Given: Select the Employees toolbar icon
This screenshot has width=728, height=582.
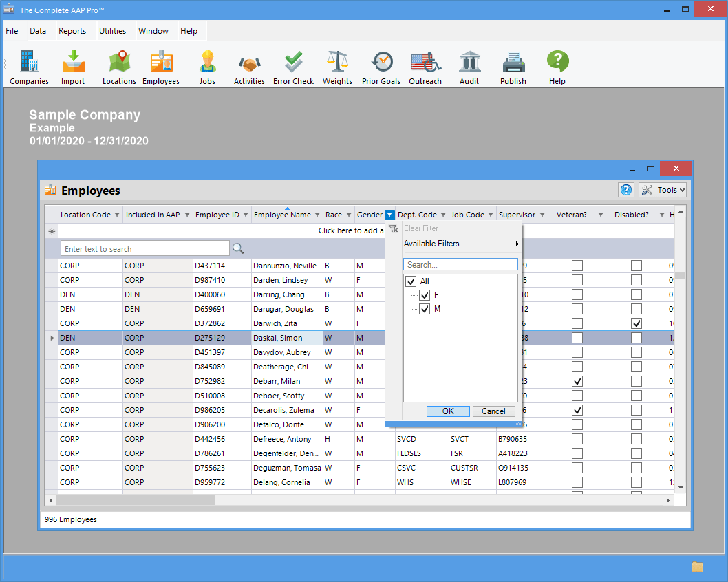Looking at the screenshot, I should point(161,67).
